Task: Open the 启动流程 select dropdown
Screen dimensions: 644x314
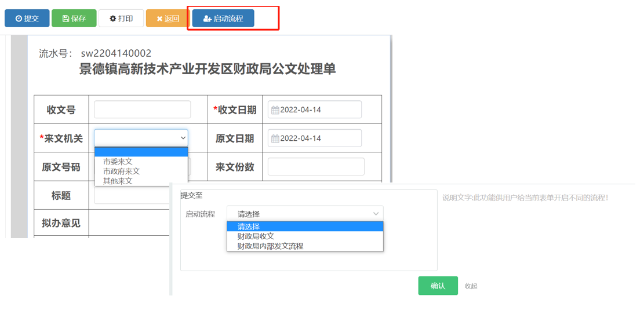Action: pos(305,214)
